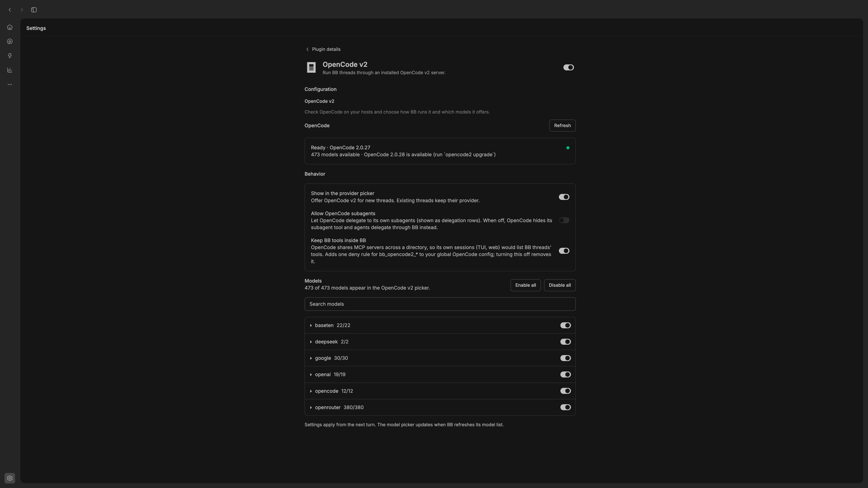Expand the baseten model group
The height and width of the screenshot is (488, 868).
click(x=311, y=325)
